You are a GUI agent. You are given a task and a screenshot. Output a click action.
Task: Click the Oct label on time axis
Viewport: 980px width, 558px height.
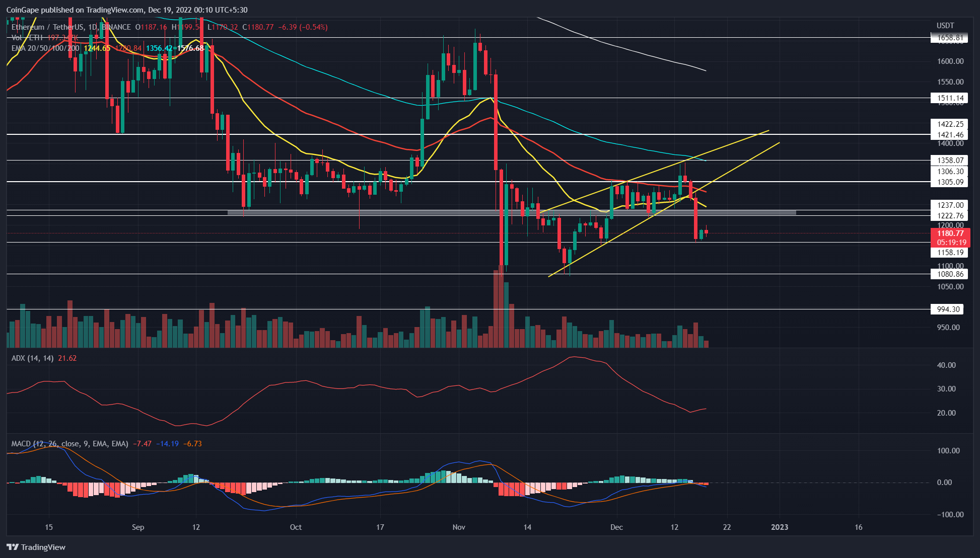pos(296,527)
